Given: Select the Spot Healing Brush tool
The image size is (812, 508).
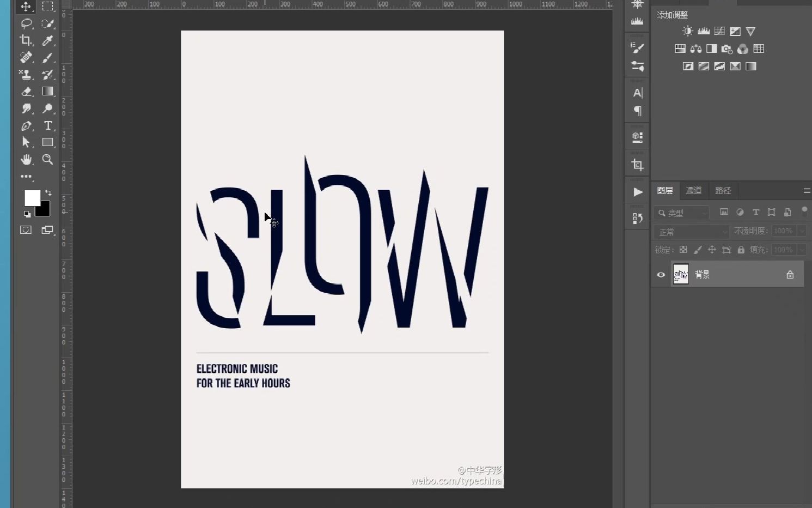Looking at the screenshot, I should 26,57.
